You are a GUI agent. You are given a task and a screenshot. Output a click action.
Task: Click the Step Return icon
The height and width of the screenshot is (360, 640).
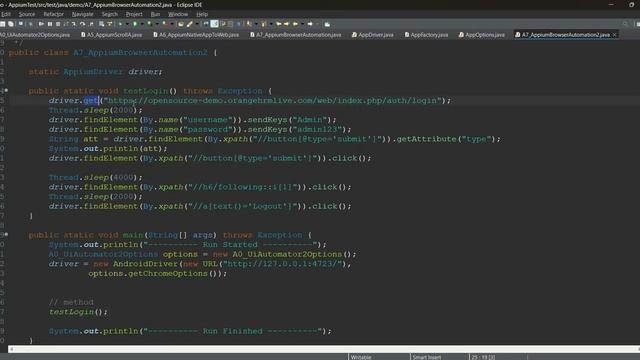pyautogui.click(x=91, y=24)
